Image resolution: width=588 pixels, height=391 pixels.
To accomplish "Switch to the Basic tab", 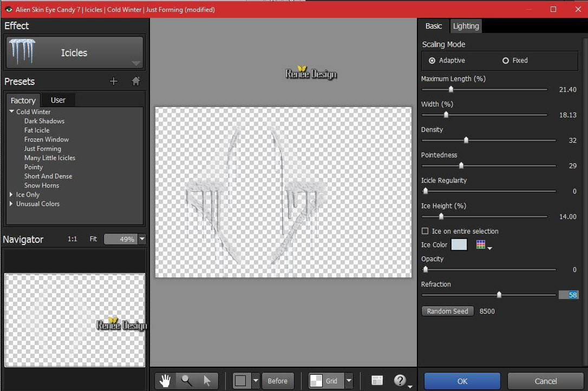I will click(434, 26).
